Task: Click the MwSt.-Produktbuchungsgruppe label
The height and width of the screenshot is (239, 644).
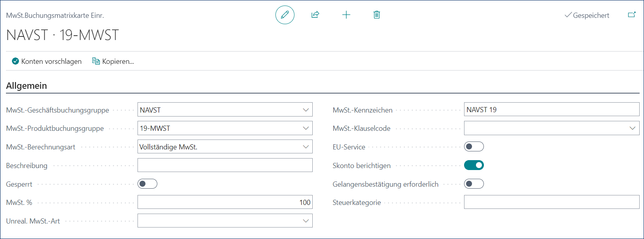Action: 55,128
